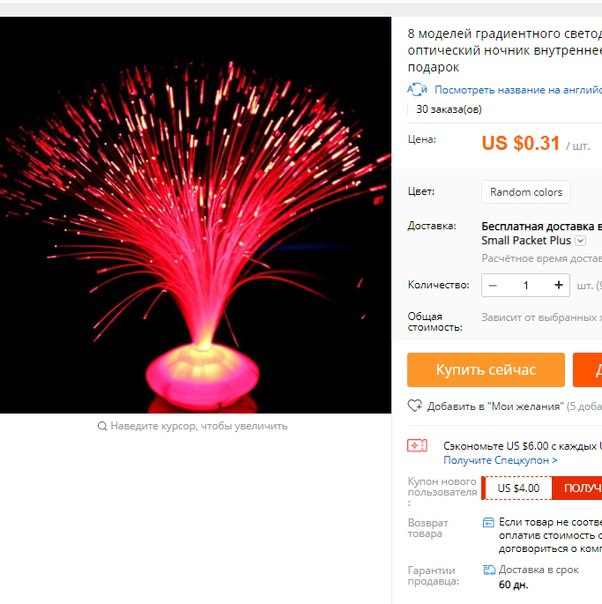This screenshot has height=604, width=602.
Task: Click the quantity input field
Action: point(526,285)
